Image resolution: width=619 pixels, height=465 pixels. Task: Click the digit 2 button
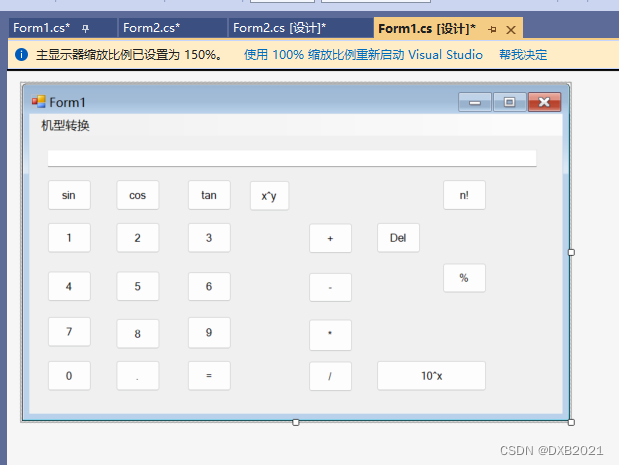pos(138,238)
